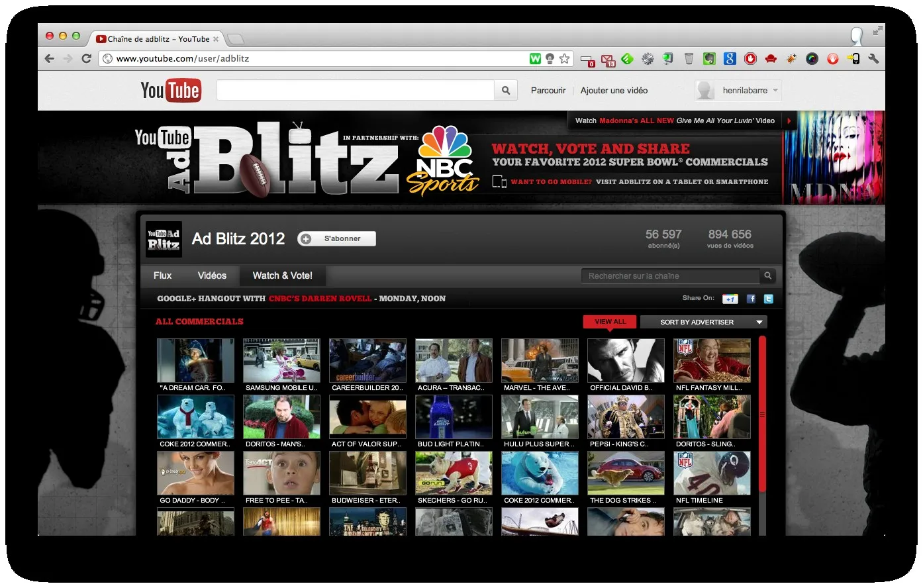Share on Facebook icon
This screenshot has width=923, height=588.
751,299
